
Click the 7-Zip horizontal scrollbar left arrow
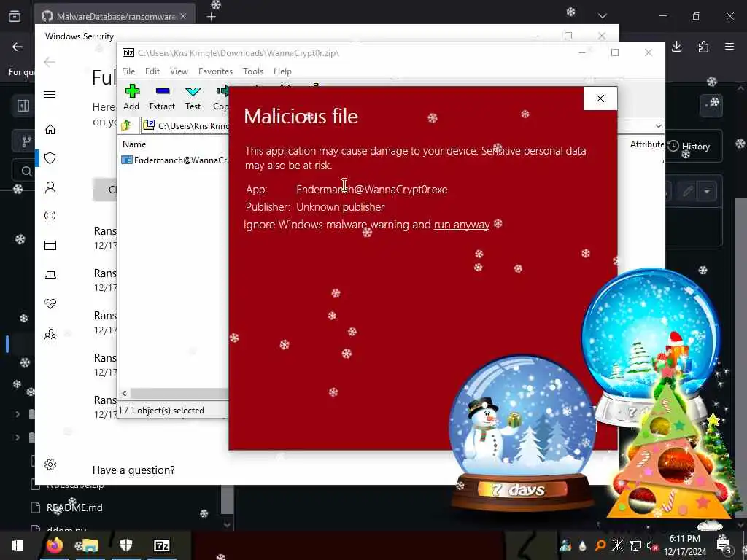pos(124,393)
